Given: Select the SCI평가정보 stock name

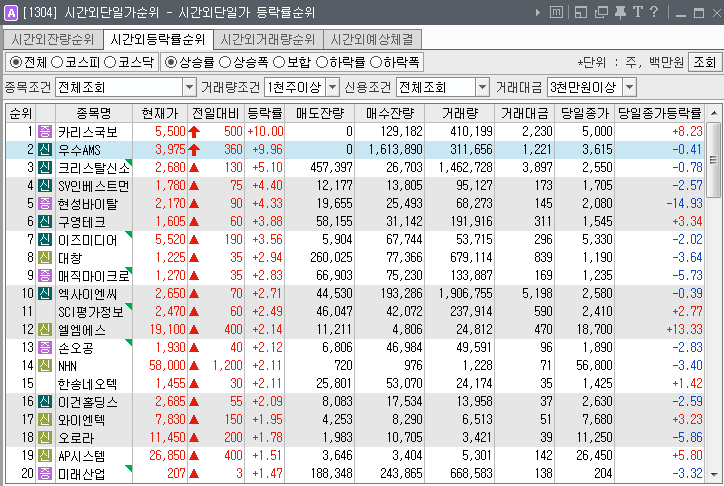Looking at the screenshot, I should point(91,312).
